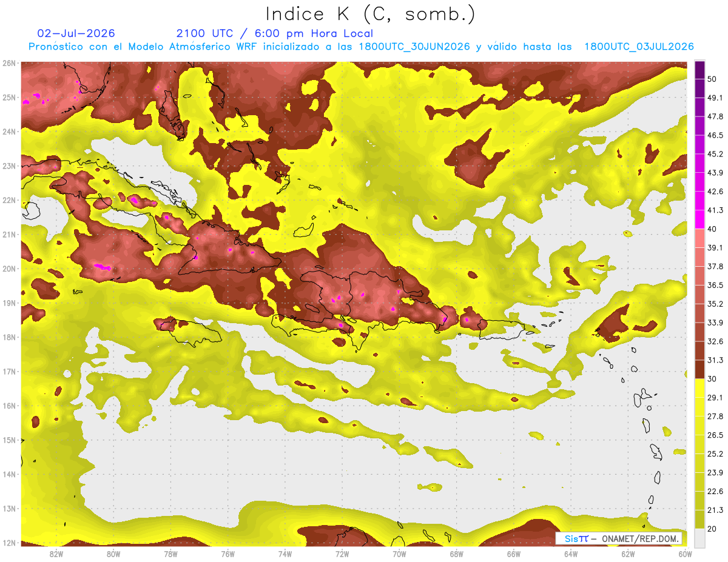
Task: Click the bright yellow colorbar segment between 29.1 and 30
Action: [699, 388]
